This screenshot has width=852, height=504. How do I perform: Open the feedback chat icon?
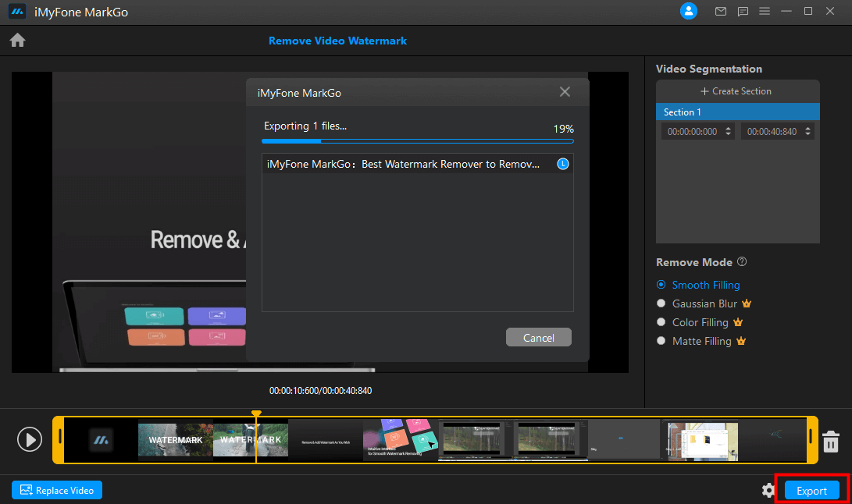tap(743, 11)
